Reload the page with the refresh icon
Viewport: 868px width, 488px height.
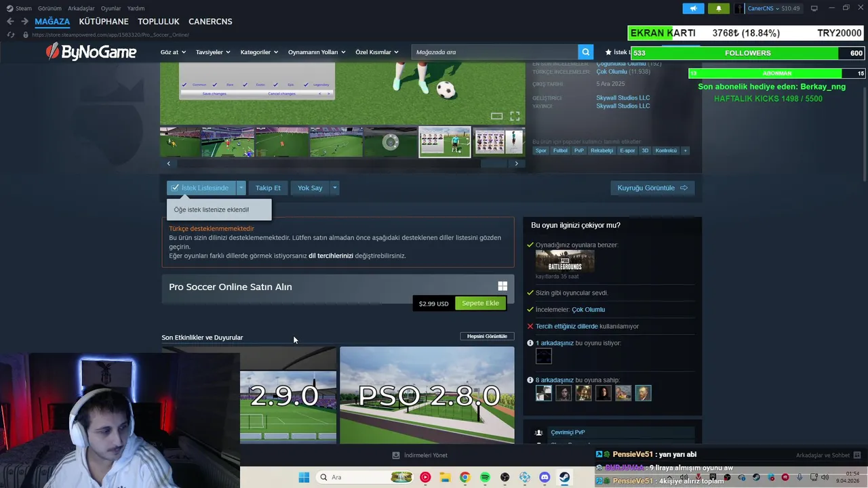coord(10,35)
